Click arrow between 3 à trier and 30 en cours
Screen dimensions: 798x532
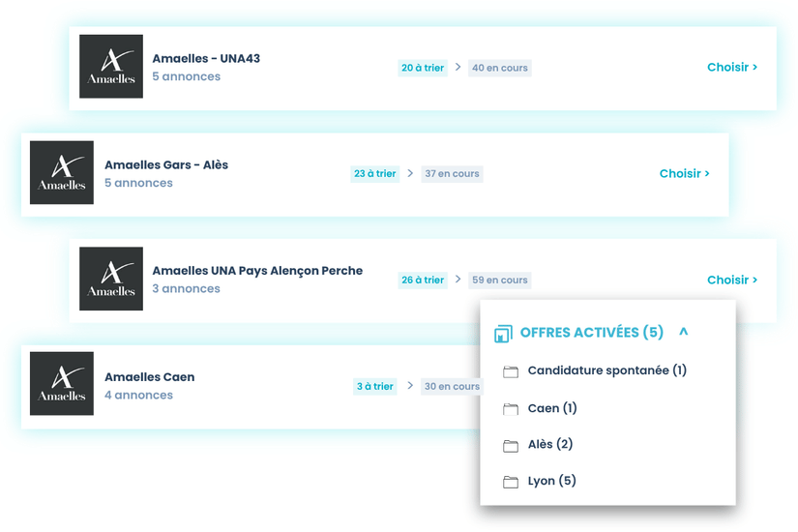pyautogui.click(x=410, y=385)
